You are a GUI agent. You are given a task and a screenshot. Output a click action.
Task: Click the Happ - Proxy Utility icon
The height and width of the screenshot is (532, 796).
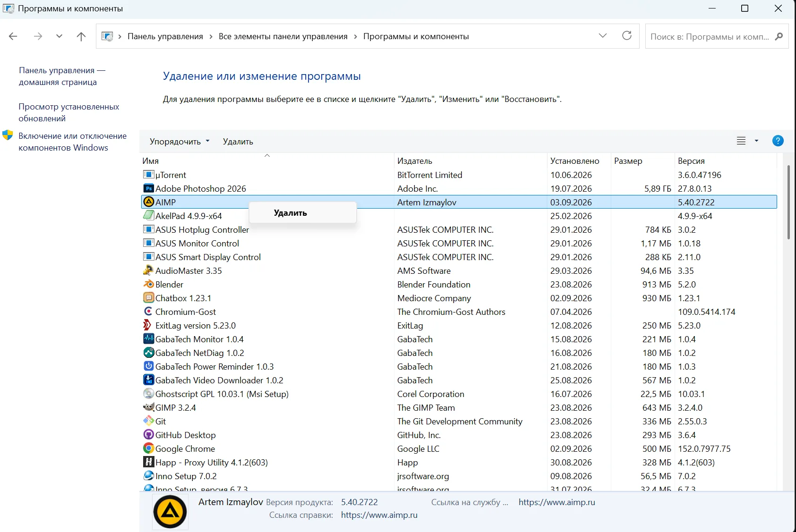tap(148, 462)
